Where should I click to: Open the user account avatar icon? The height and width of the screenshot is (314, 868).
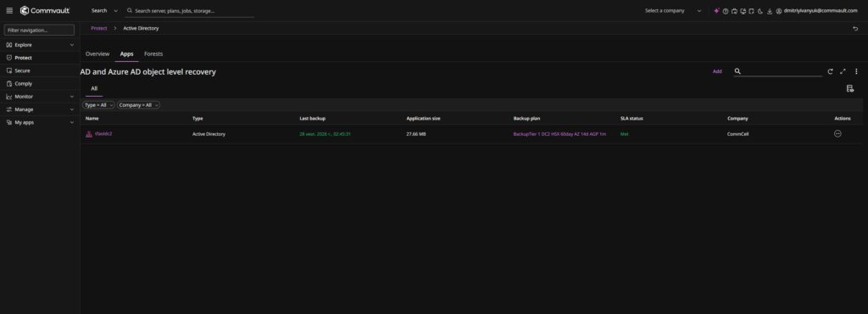(x=778, y=10)
